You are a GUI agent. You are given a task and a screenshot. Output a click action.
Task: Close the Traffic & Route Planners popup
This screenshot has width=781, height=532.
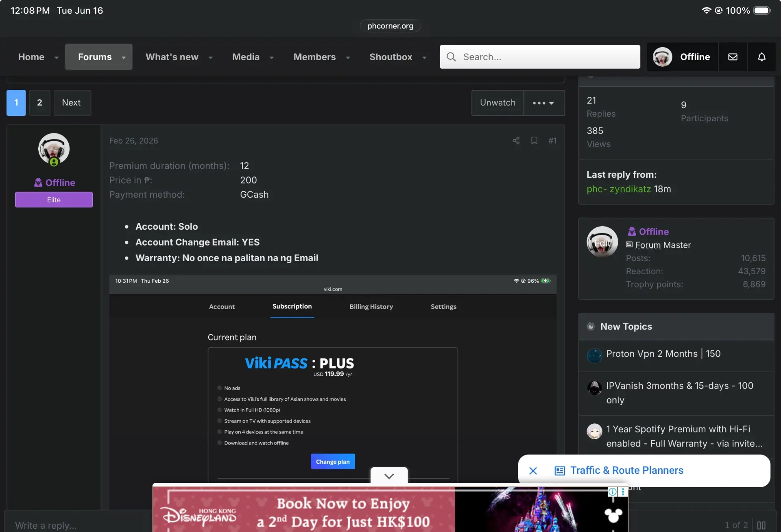pyautogui.click(x=533, y=471)
